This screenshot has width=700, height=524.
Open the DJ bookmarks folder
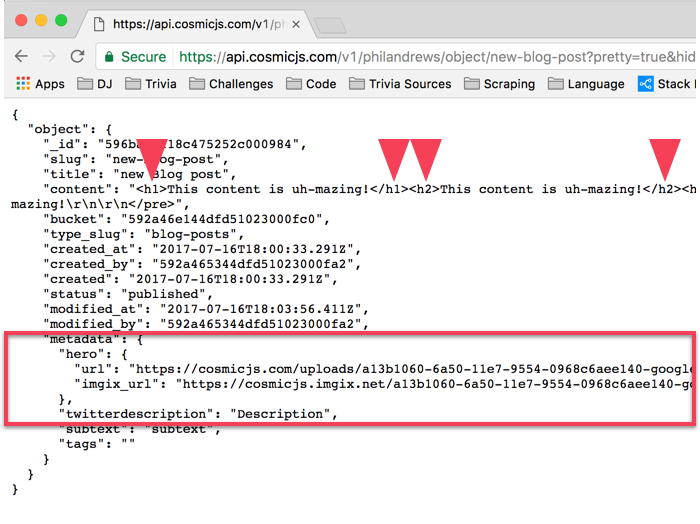tap(95, 84)
